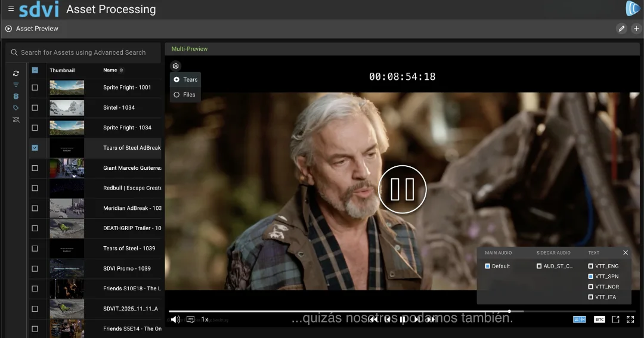The width and height of the screenshot is (644, 338).
Task: Click the video progress scrubber handle
Action: [x=509, y=311]
